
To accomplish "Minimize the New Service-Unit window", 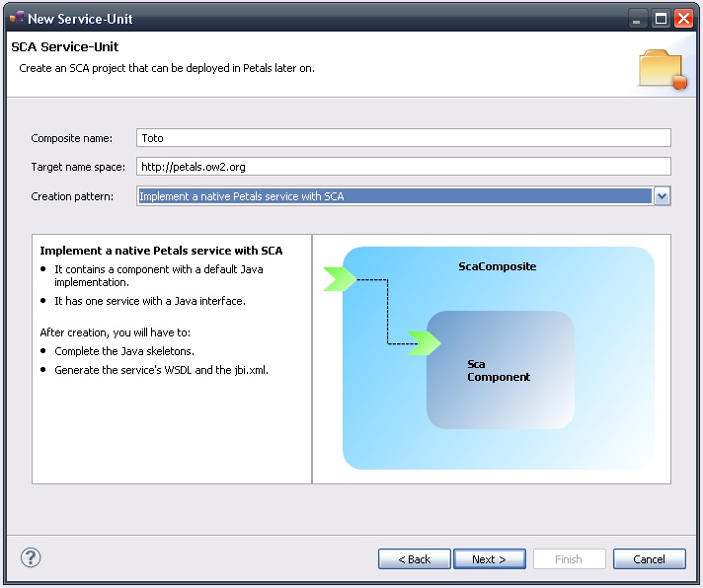I will [x=639, y=18].
